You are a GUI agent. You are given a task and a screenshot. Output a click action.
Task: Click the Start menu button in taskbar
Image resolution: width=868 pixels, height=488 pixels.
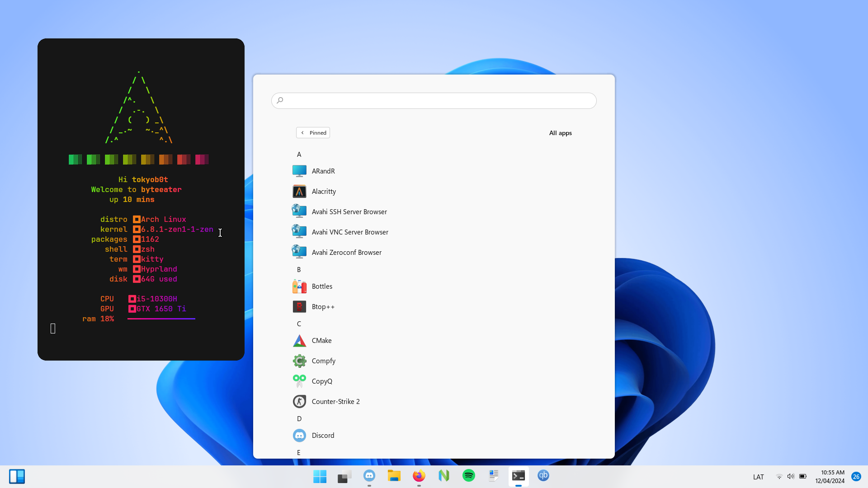(x=320, y=476)
